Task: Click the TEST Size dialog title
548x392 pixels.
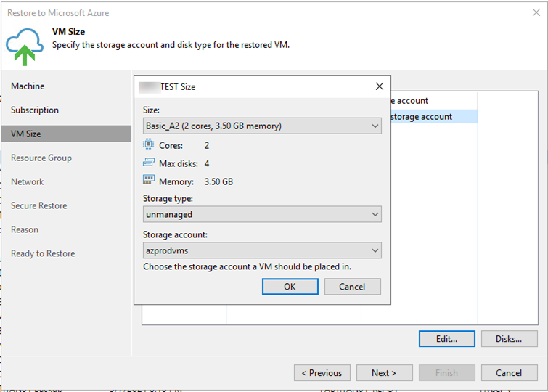Action: point(178,86)
